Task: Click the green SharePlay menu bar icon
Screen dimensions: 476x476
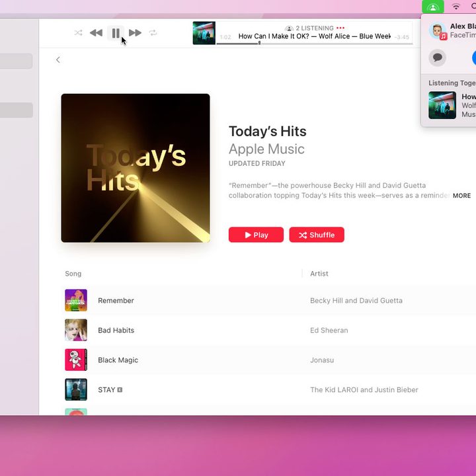Action: click(433, 7)
